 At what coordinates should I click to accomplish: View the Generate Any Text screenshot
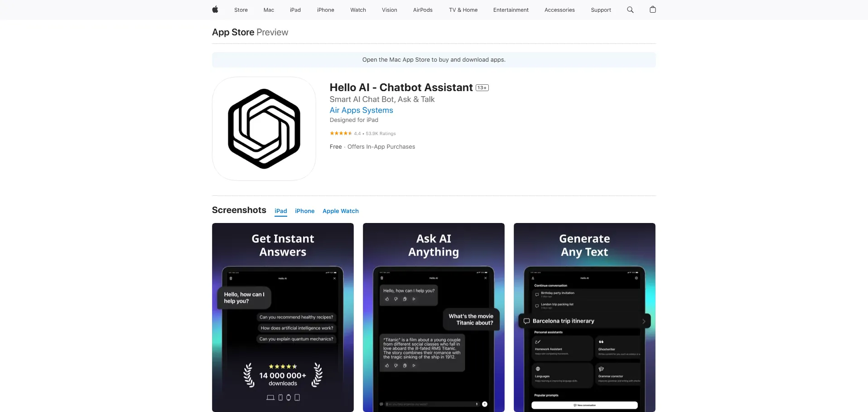click(x=584, y=317)
